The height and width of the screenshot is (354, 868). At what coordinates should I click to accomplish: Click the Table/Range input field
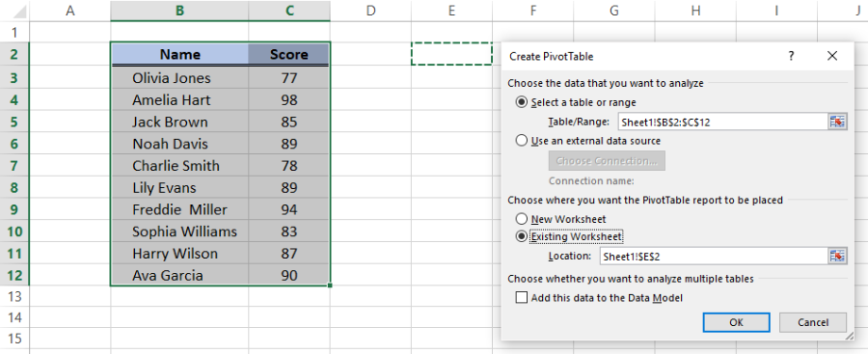tap(723, 122)
